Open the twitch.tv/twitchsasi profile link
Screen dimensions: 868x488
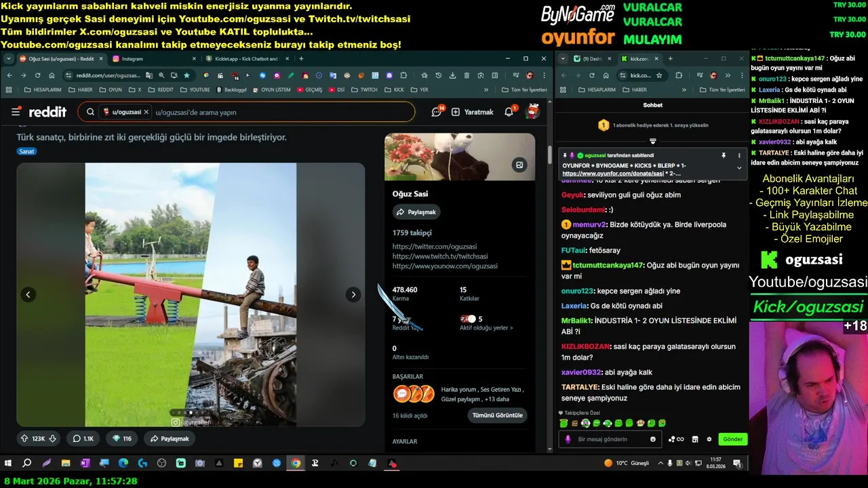click(440, 256)
